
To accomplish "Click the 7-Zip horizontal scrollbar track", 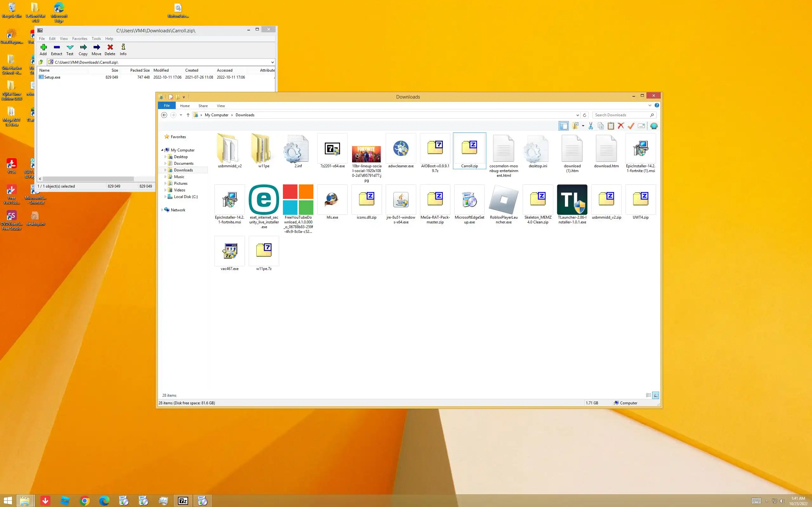I will click(144, 179).
